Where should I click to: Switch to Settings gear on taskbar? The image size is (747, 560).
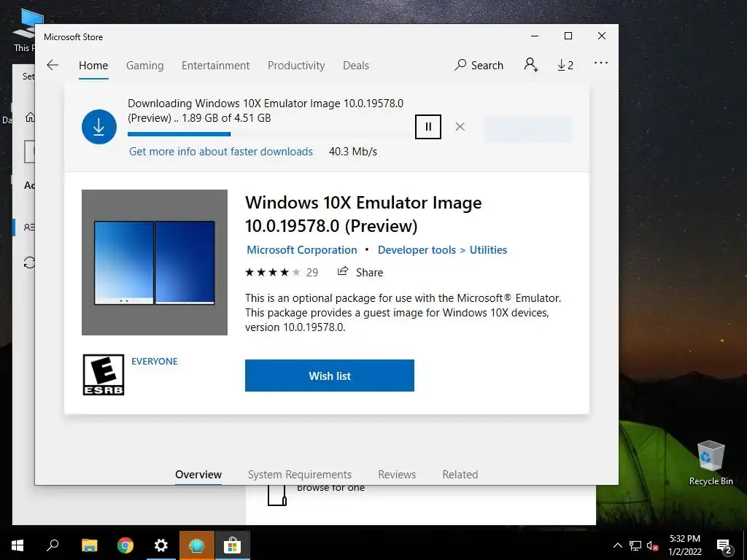[161, 545]
